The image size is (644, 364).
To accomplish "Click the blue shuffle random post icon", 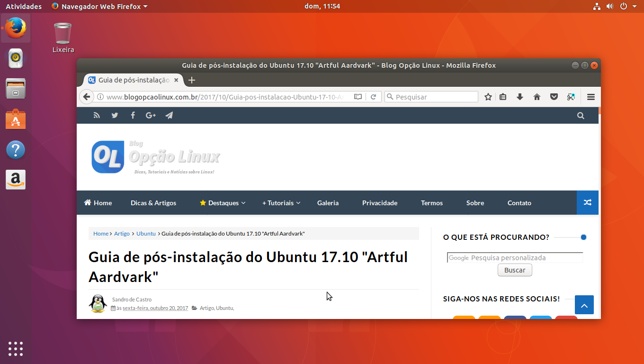I will (x=588, y=202).
